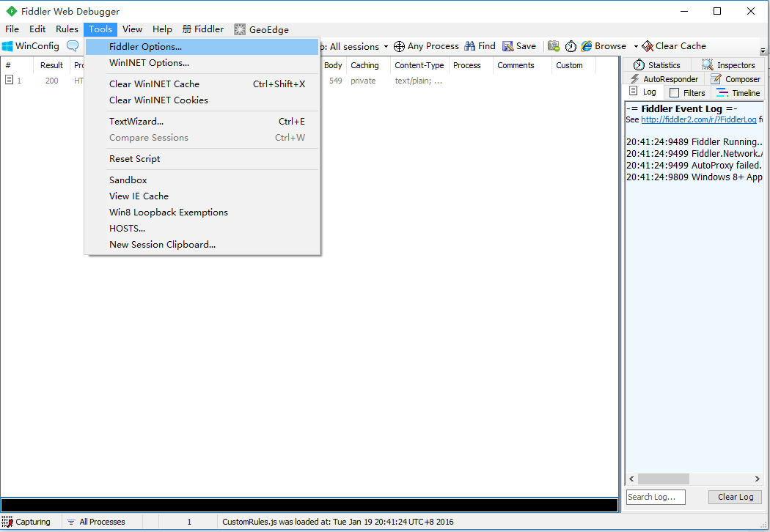
Task: Click the screenshot capture camera icon
Action: tap(554, 45)
